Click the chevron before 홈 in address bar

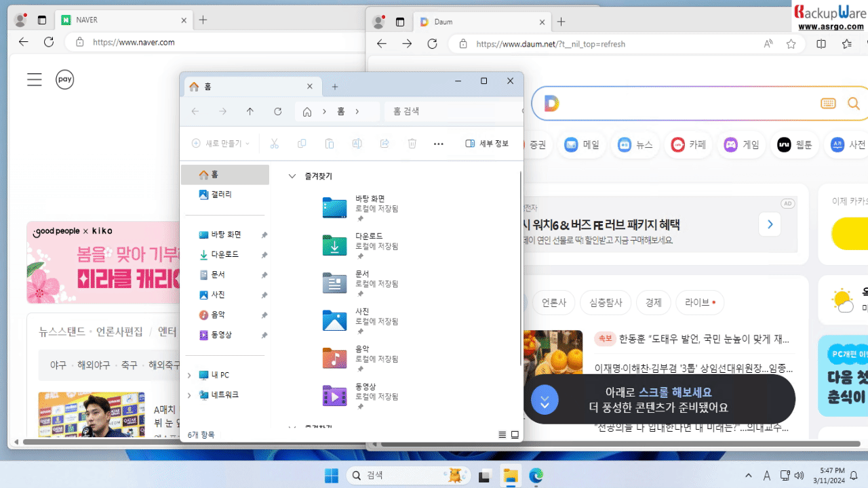pyautogui.click(x=324, y=111)
